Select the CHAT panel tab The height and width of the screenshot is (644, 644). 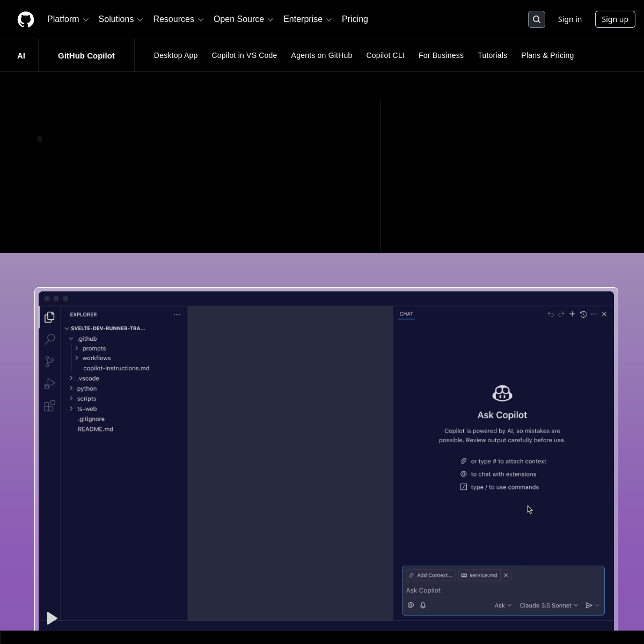(406, 314)
